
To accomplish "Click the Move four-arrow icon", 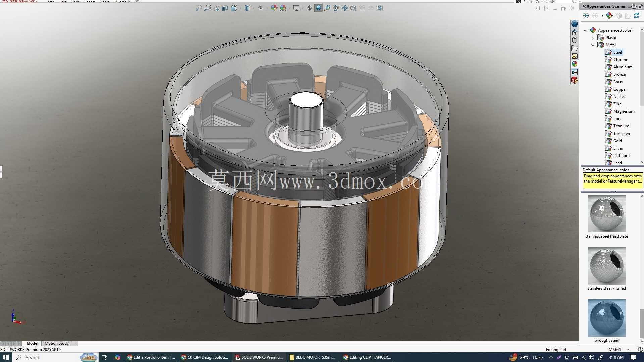I will (x=345, y=8).
